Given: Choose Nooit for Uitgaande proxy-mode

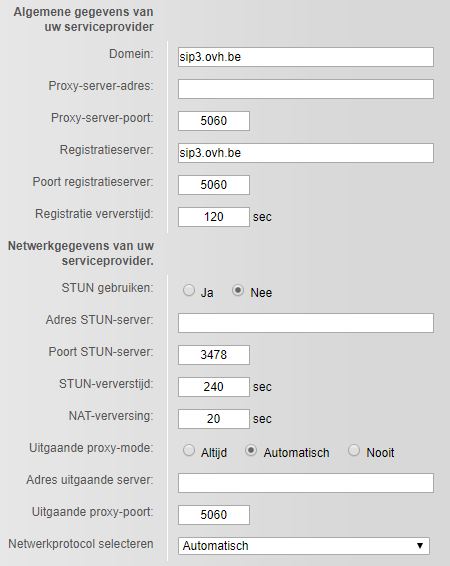Looking at the screenshot, I should coord(354,450).
